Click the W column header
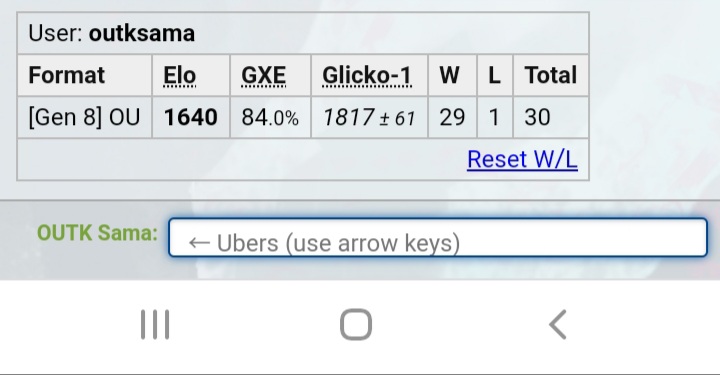Viewport: 720px width, 375px height. [450, 75]
